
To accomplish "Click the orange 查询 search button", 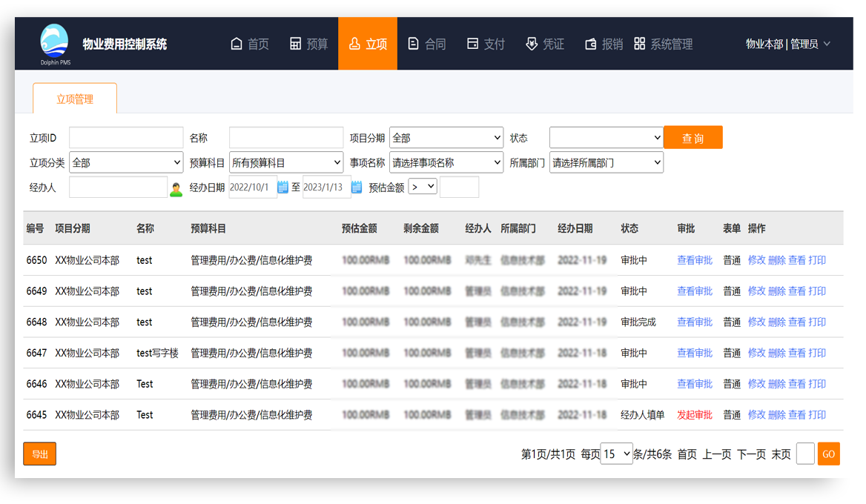I will pos(693,138).
